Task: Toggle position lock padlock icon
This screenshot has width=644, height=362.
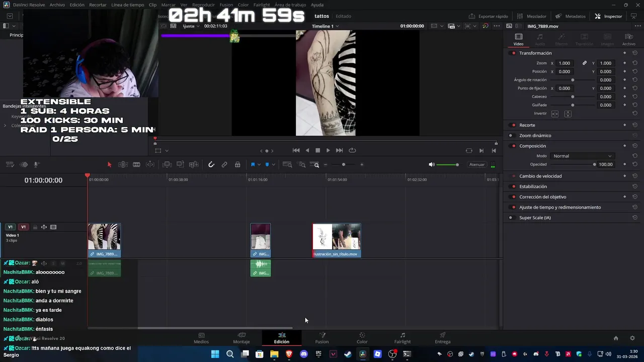Action: [x=237, y=164]
